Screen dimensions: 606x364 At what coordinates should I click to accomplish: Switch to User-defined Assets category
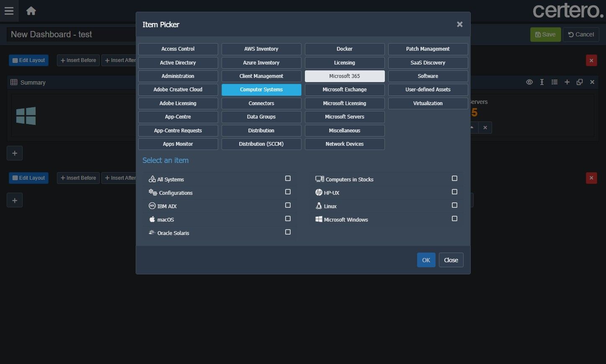[x=428, y=90]
